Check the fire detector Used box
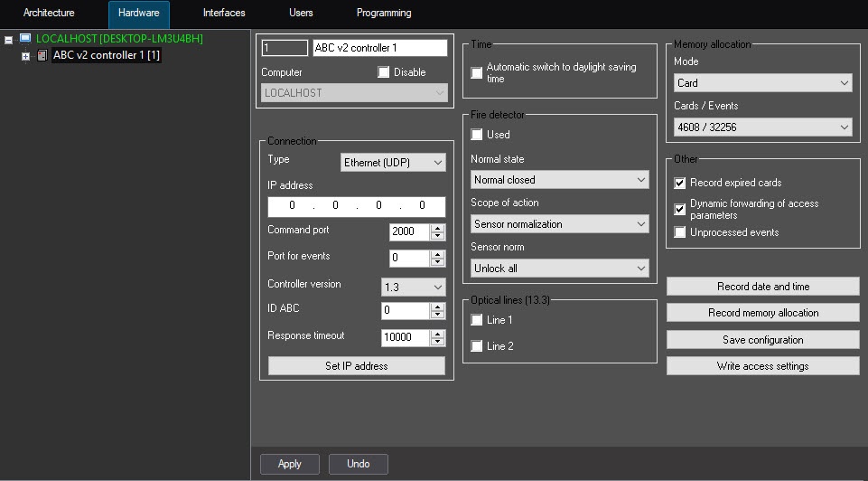Image resolution: width=868 pixels, height=481 pixels. 477,135
